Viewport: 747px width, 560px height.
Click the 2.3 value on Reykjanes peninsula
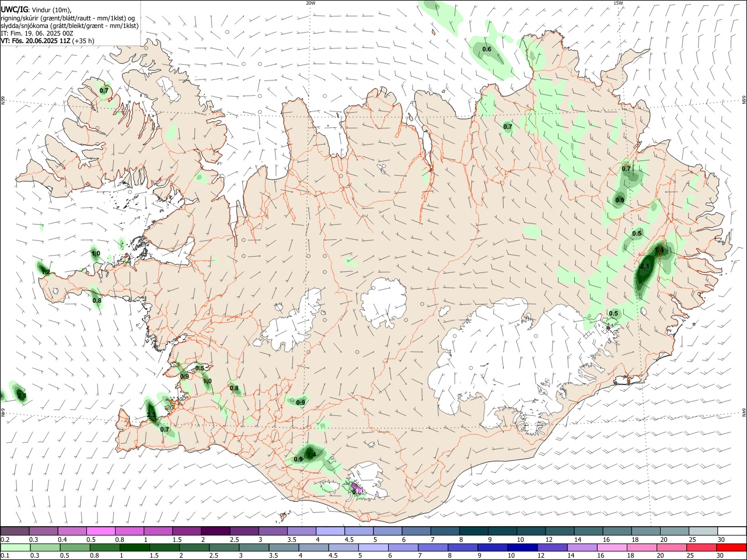pos(151,416)
